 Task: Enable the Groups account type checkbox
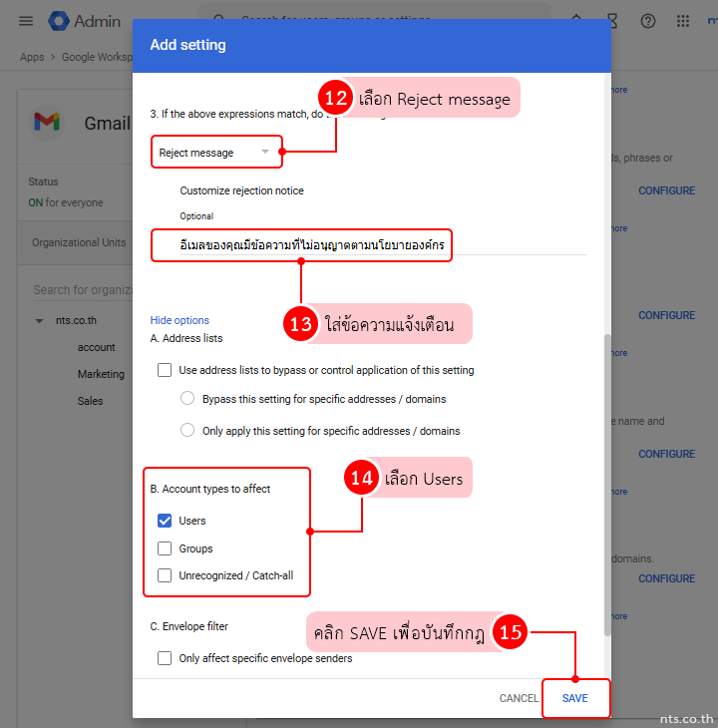(x=165, y=548)
